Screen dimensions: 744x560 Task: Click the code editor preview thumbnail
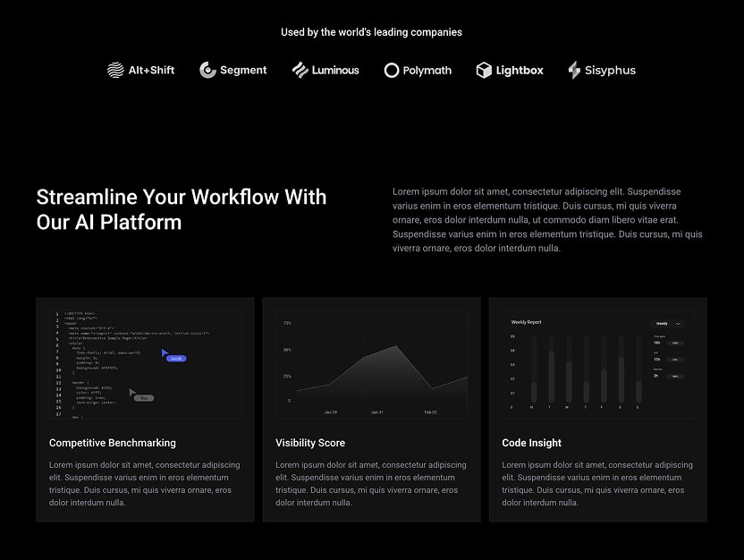click(145, 362)
